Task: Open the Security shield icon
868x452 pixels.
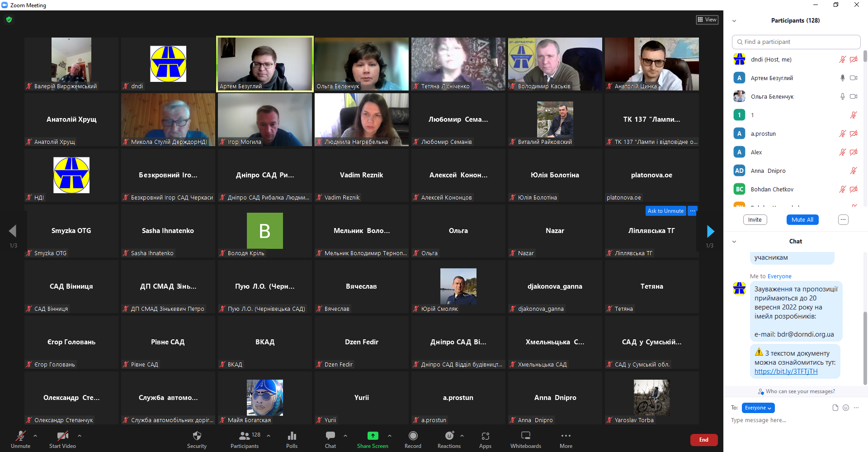Action: tap(197, 436)
